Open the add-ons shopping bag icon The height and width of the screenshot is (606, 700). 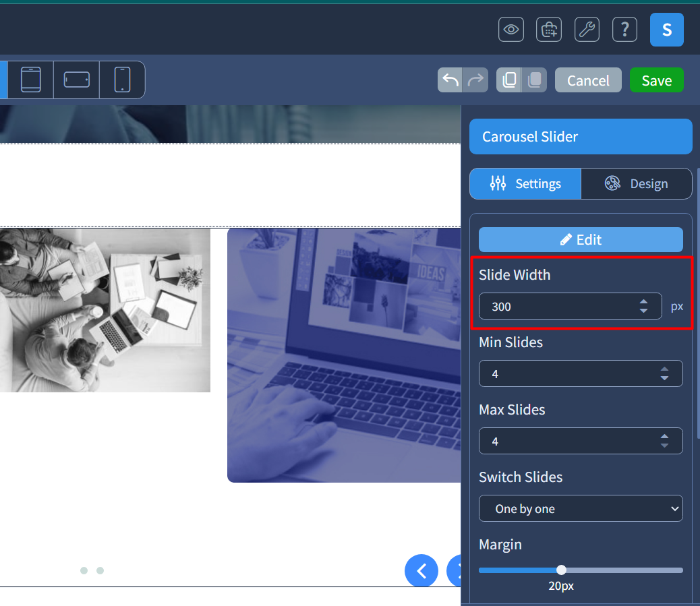click(548, 29)
